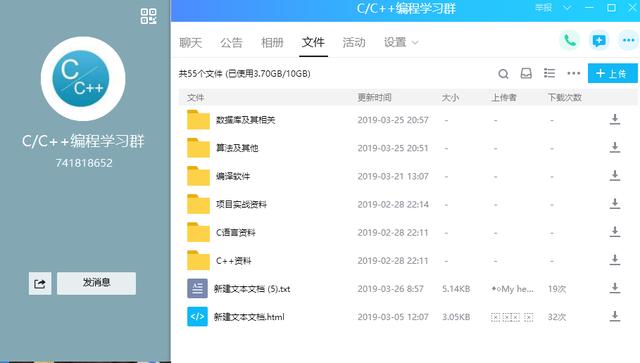Click the 举报 link in title bar
Screen dimensions: 640x363
pyautogui.click(x=543, y=8)
